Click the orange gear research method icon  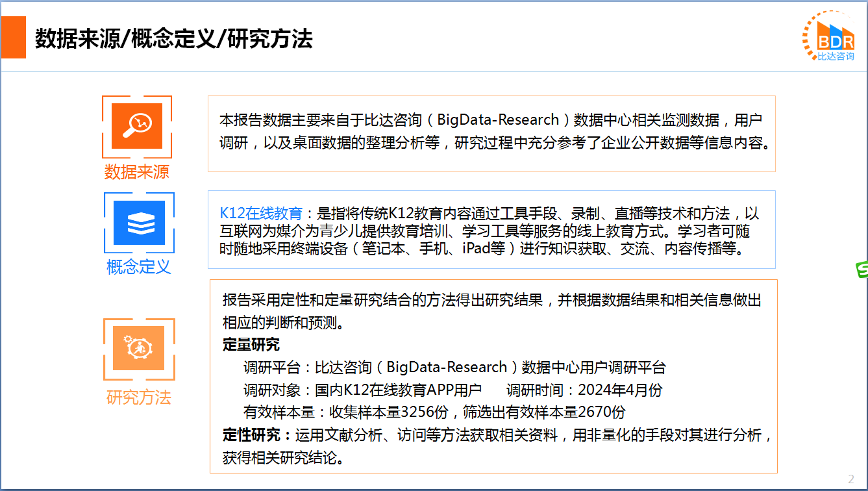139,349
